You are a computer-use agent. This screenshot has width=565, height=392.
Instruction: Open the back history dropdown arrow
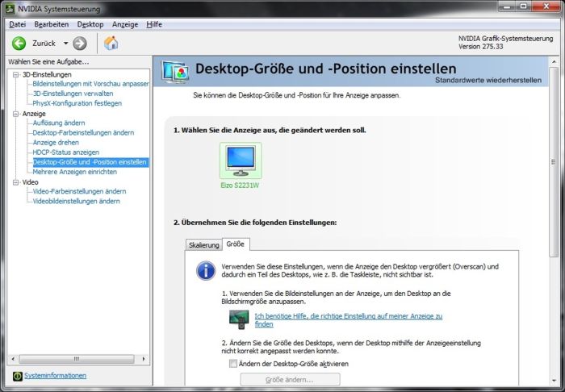[x=65, y=44]
